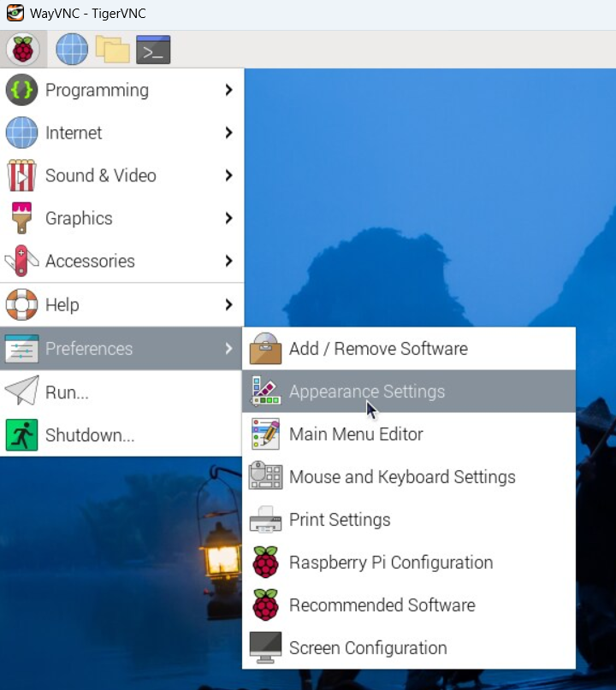Open the Accessories menu entry
Image resolution: width=616 pixels, height=690 pixels.
[122, 261]
